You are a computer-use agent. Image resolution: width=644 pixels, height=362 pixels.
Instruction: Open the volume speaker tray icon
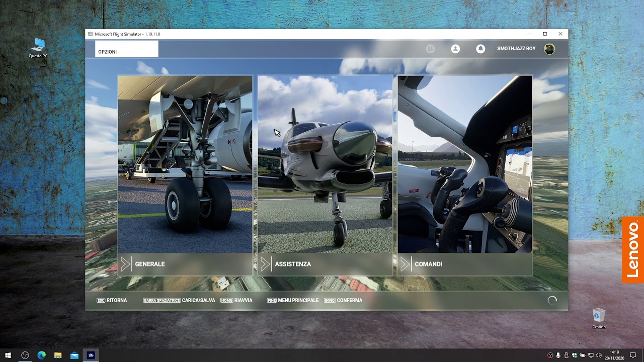click(x=599, y=355)
